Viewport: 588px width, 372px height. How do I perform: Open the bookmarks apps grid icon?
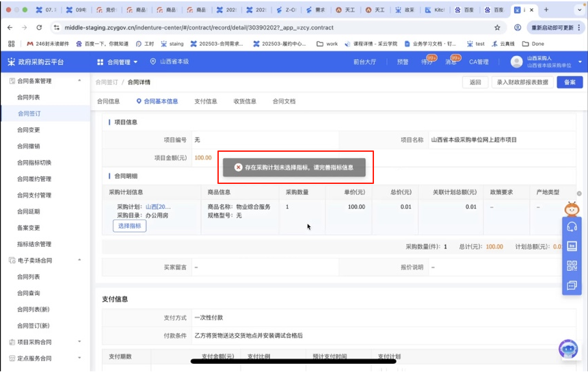click(x=11, y=44)
